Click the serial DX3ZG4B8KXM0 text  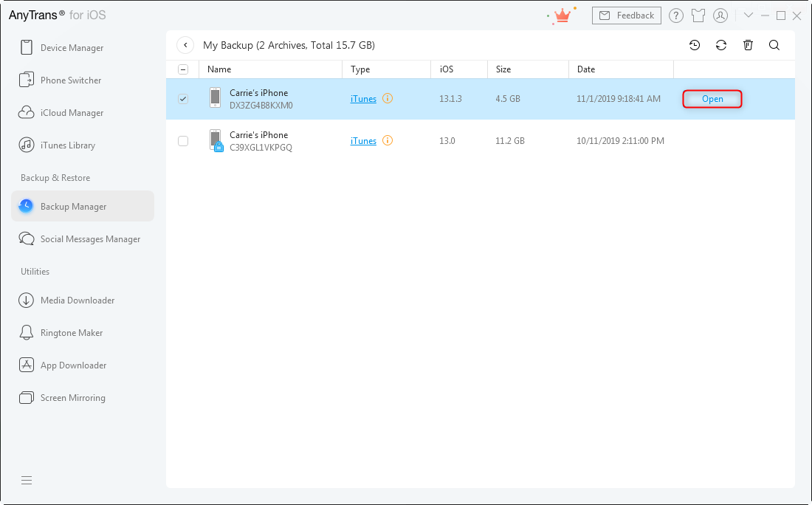point(261,105)
